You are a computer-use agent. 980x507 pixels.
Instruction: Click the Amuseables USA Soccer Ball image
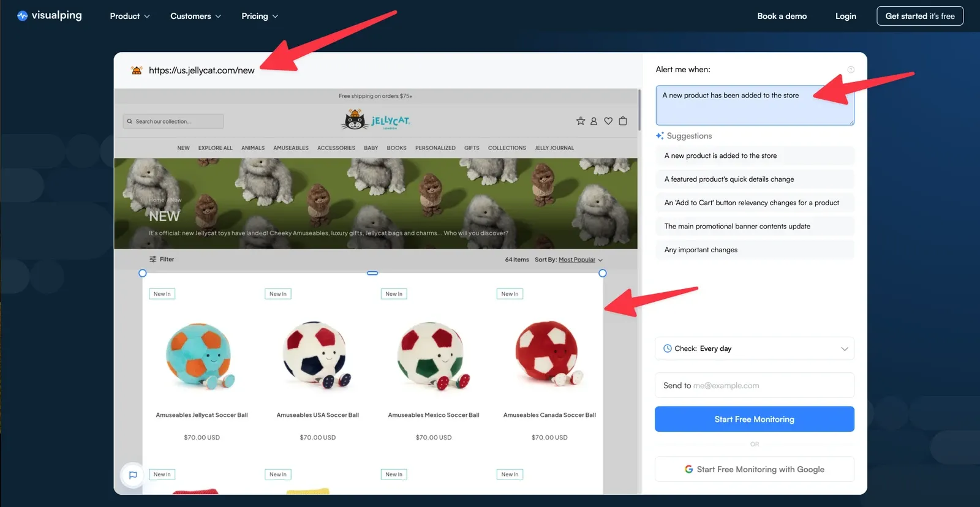click(318, 356)
